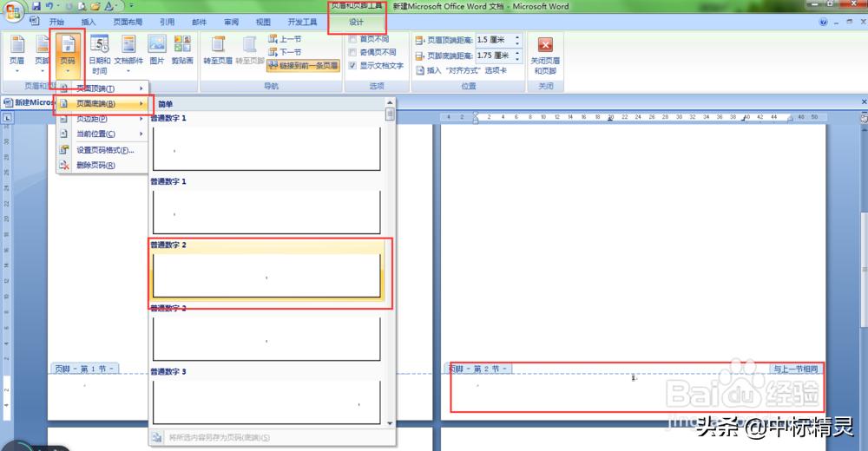The height and width of the screenshot is (451, 868).
Task: Click the greyed 转至页脚 button
Action: [x=250, y=49]
